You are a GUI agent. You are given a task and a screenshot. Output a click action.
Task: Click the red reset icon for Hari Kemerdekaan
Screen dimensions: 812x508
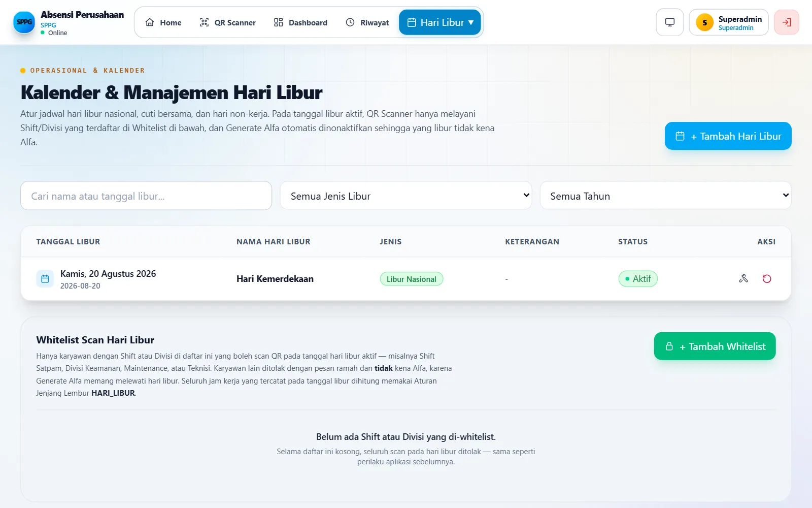767,278
